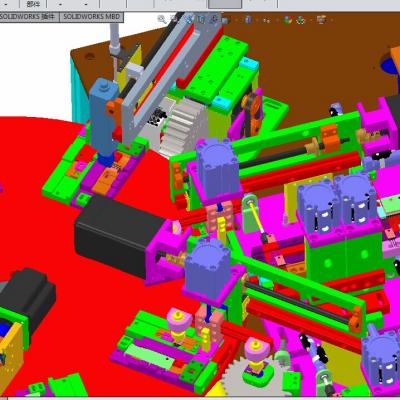Click the Previous View icon
The image size is (400, 400).
189,19
